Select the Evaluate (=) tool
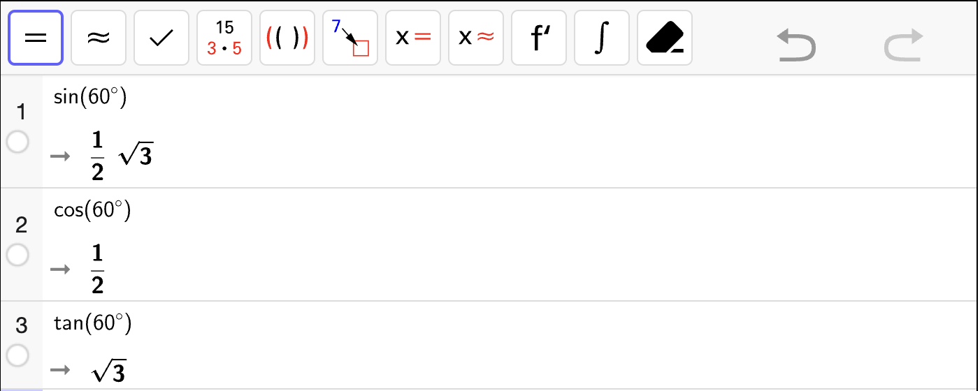 (36, 38)
